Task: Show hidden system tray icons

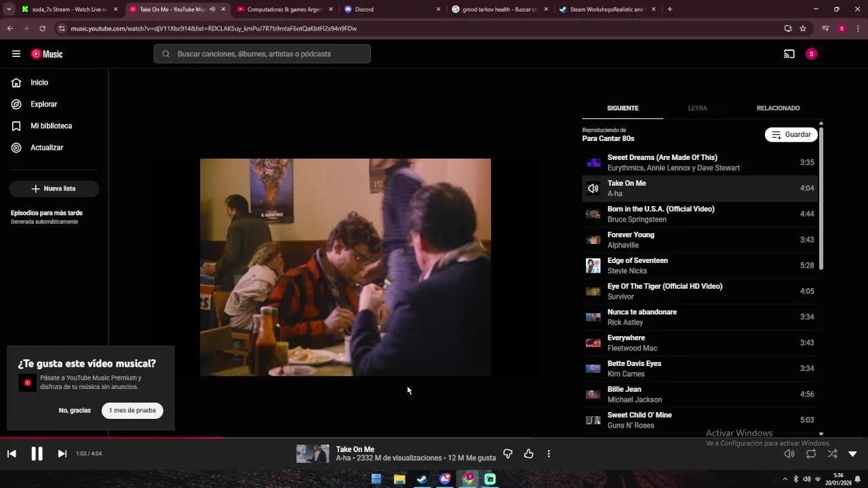Action: [785, 479]
